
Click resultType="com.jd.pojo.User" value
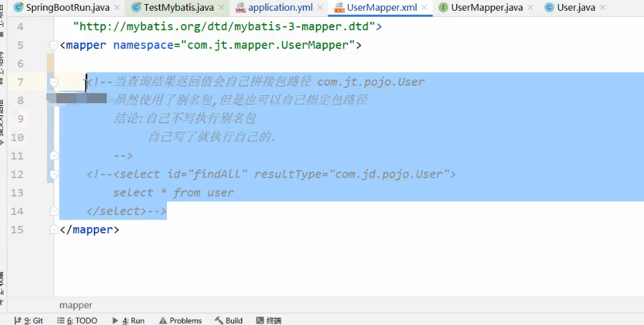[352, 174]
